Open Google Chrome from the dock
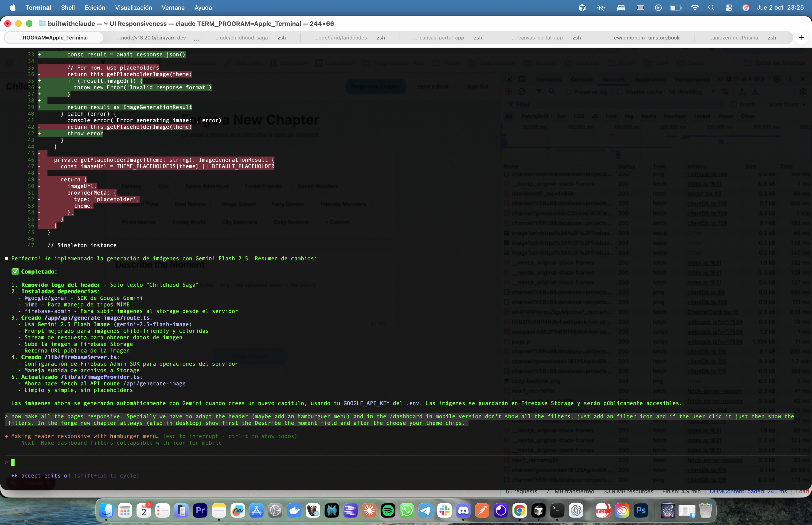The width and height of the screenshot is (812, 525). pyautogui.click(x=519, y=510)
